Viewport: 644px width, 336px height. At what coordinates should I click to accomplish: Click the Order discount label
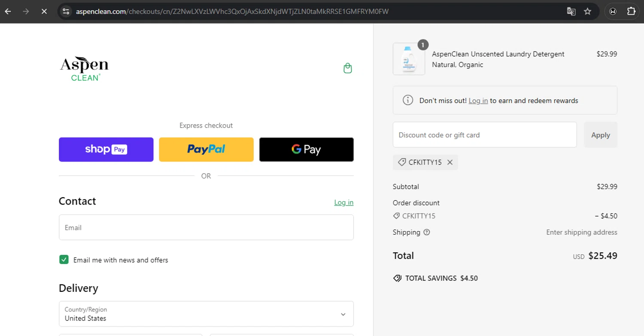tap(416, 203)
